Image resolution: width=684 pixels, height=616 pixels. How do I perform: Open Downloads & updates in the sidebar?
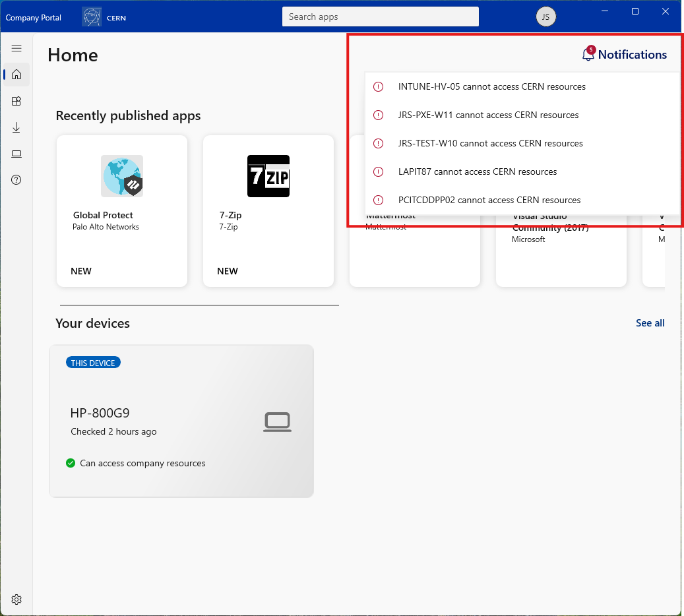(16, 127)
